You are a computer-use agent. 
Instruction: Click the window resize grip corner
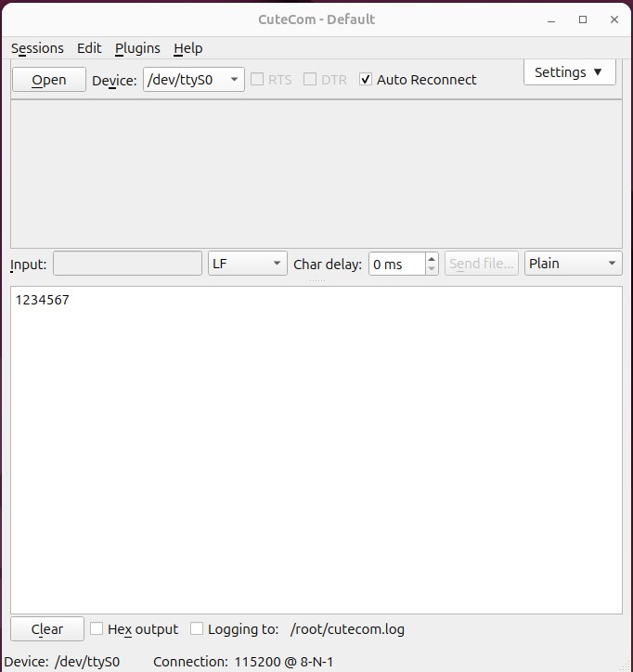coord(627,666)
